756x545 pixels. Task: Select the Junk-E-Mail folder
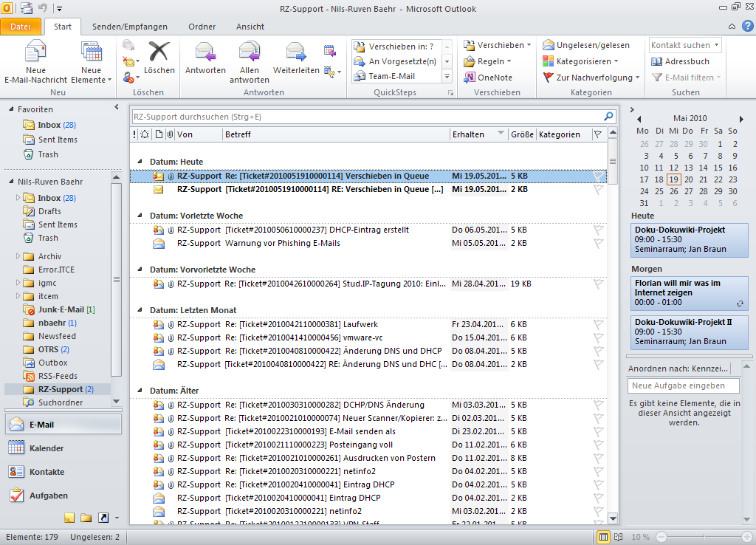point(61,309)
